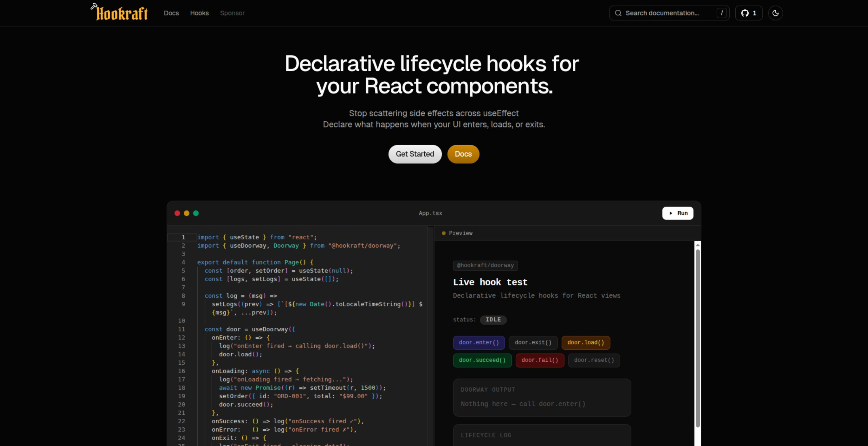
Task: Click the DOORWAY OUTPUT label
Action: click(x=488, y=390)
